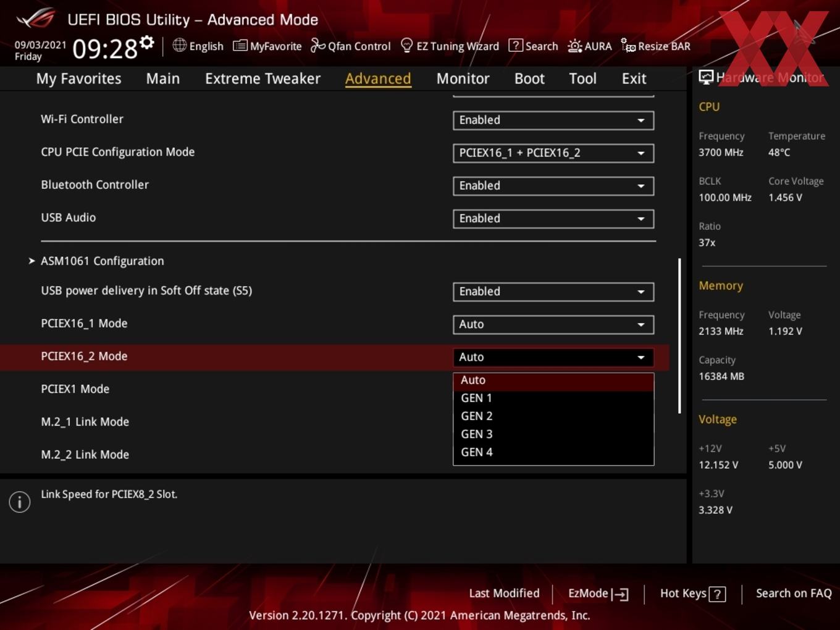Click the info icon beside help text
This screenshot has height=630, width=840.
20,502
